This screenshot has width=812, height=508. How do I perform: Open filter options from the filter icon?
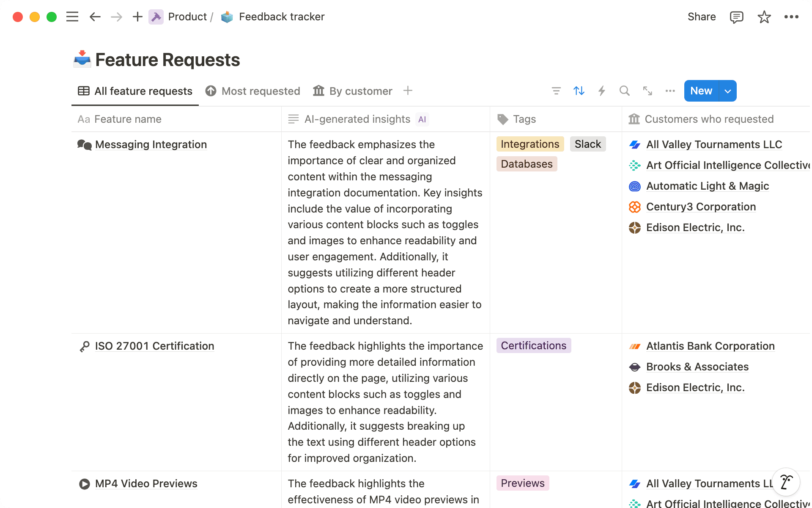point(556,91)
